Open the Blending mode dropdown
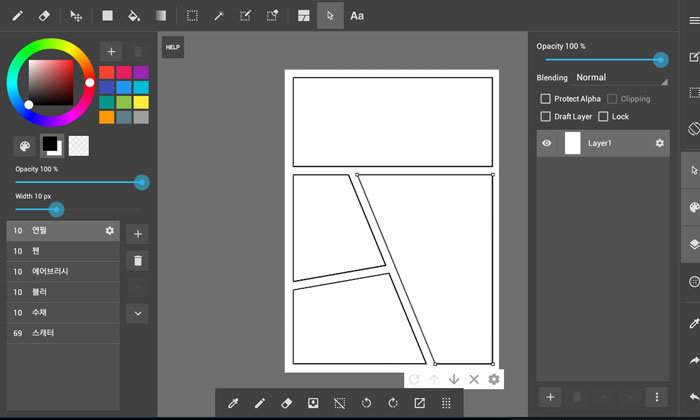The height and width of the screenshot is (420, 700). (x=621, y=78)
